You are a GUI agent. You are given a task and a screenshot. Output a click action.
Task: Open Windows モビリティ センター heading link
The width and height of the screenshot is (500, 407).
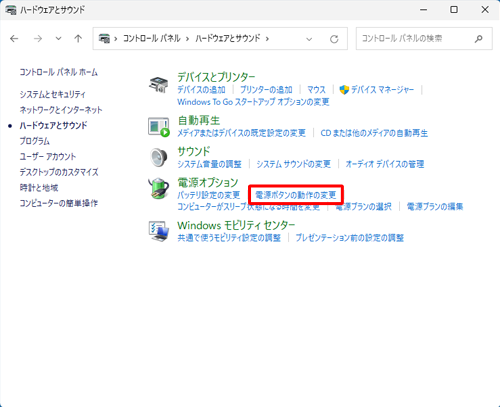(x=236, y=226)
